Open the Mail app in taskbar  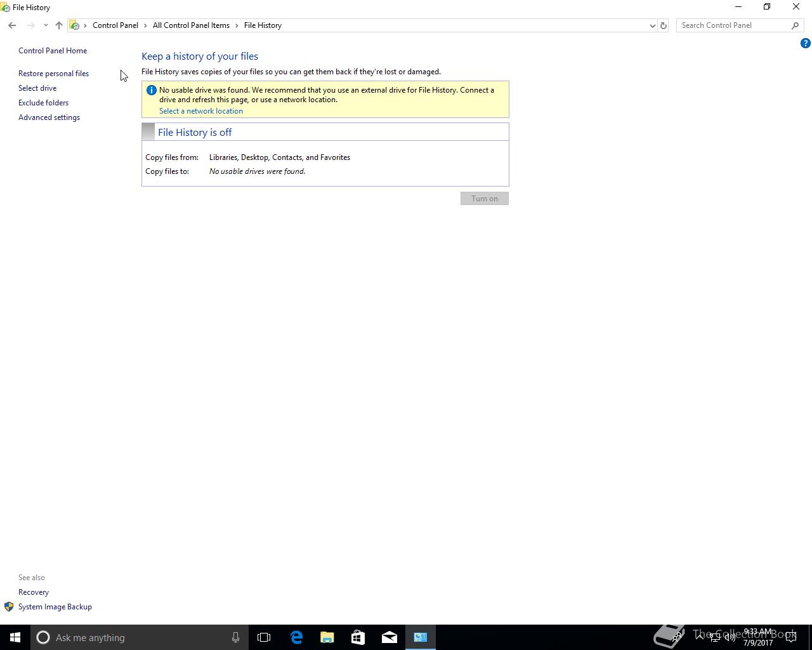[390, 637]
